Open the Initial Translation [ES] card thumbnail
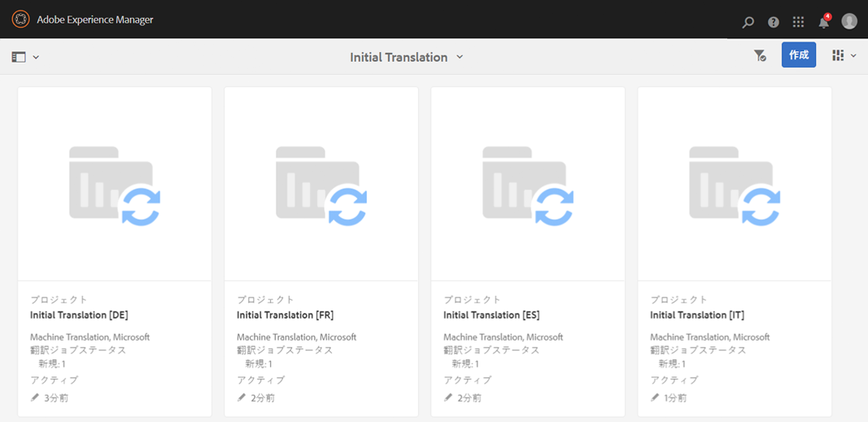 pyautogui.click(x=528, y=185)
